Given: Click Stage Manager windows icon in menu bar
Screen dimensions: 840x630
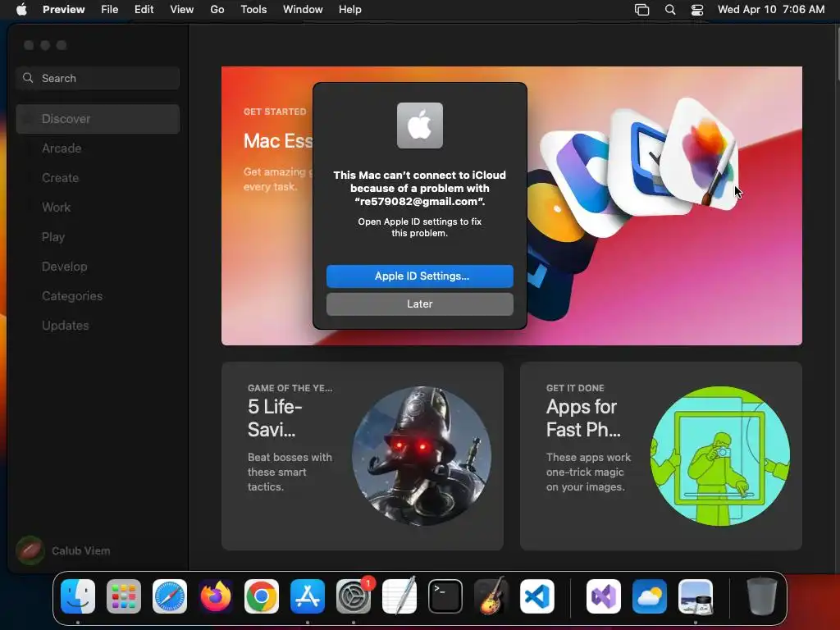Looking at the screenshot, I should click(x=641, y=9).
